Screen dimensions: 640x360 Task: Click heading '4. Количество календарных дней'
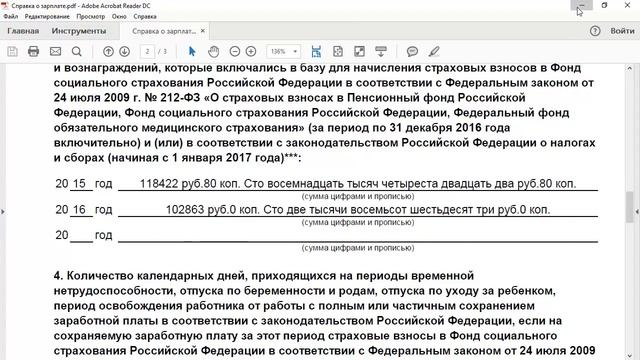tap(151, 276)
